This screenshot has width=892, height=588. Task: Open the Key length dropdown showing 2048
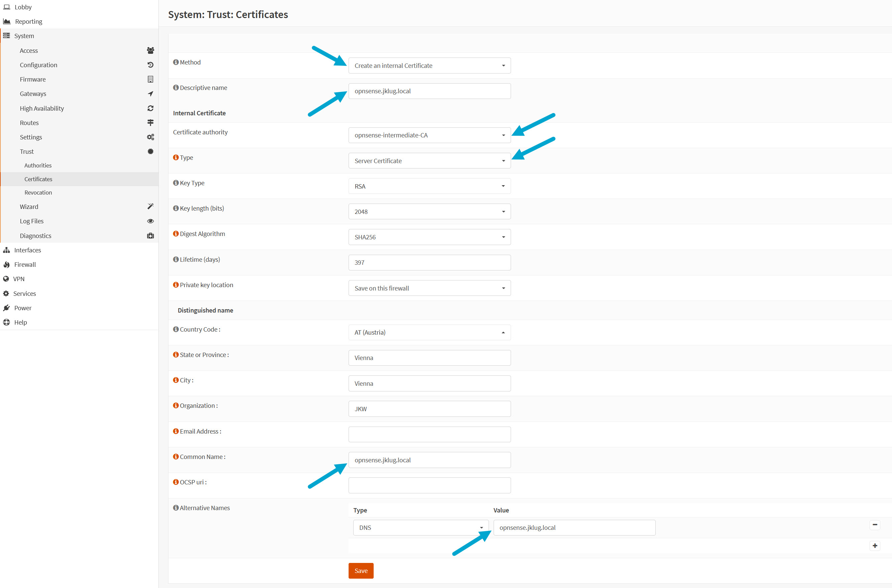tap(429, 212)
